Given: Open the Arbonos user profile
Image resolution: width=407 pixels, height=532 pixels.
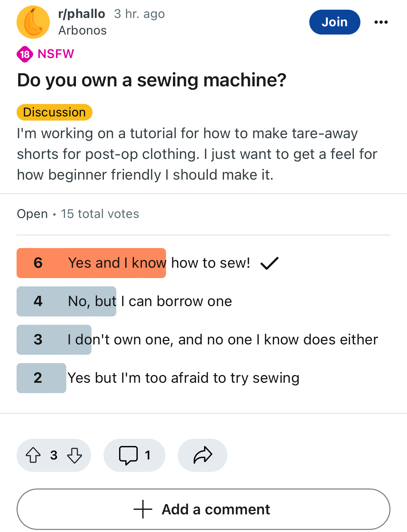Looking at the screenshot, I should (83, 30).
